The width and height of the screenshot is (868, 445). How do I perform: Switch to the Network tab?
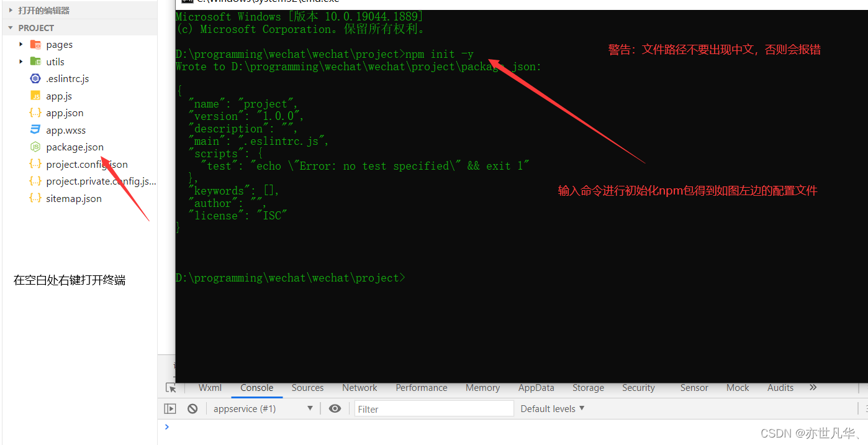click(359, 388)
